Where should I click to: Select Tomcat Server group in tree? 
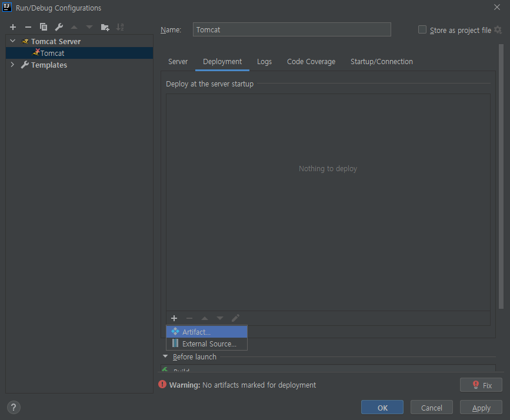pyautogui.click(x=79, y=41)
